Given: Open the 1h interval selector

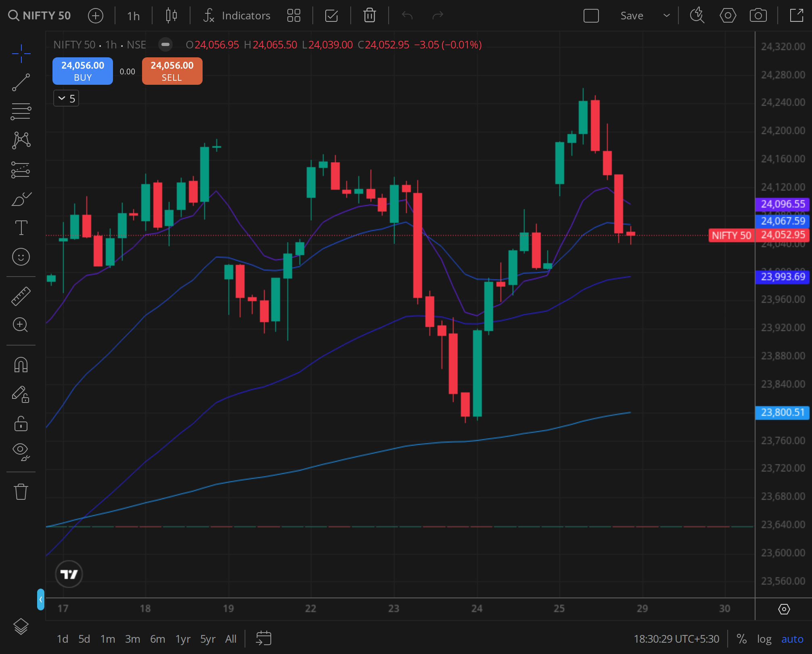Looking at the screenshot, I should tap(133, 16).
